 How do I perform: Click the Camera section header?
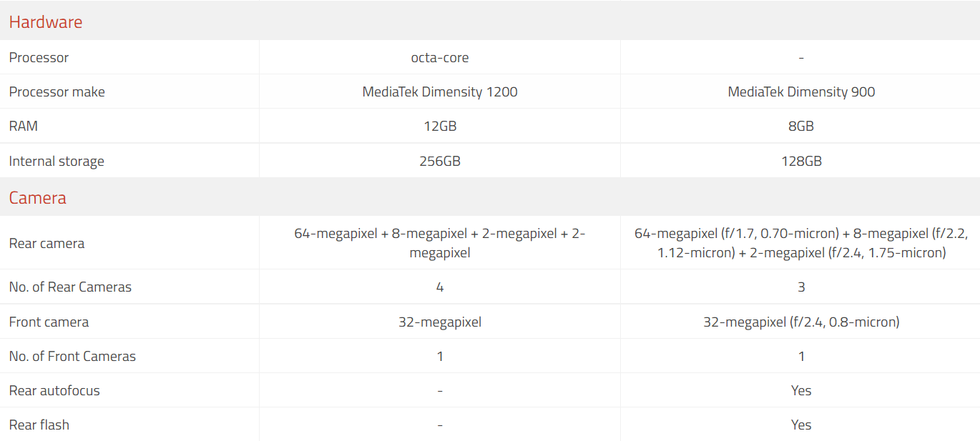[x=38, y=198]
